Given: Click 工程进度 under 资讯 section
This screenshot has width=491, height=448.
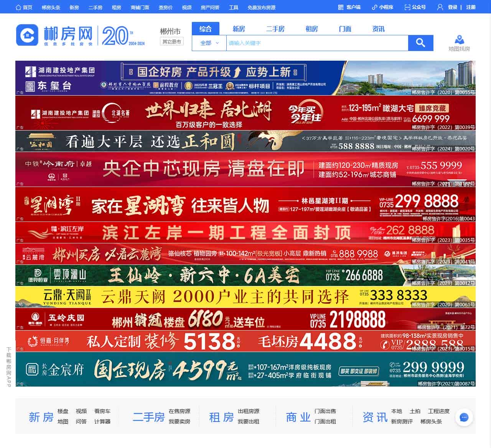Looking at the screenshot, I should tap(439, 411).
